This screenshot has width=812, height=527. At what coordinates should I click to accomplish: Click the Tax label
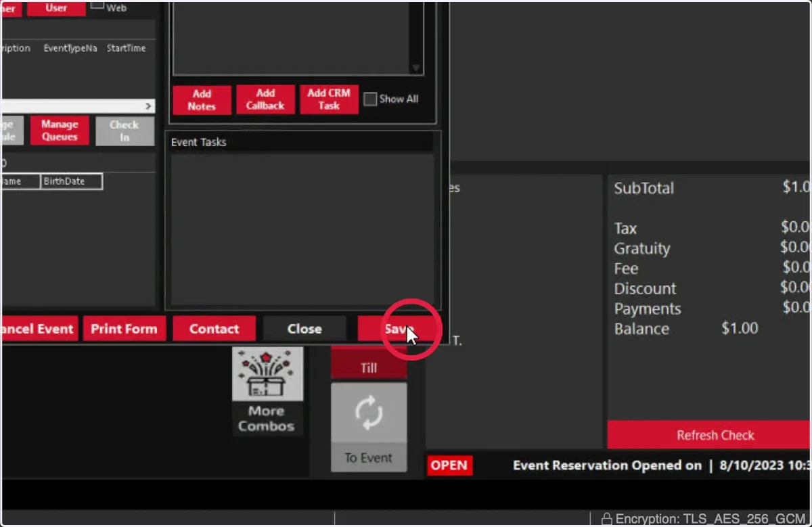[x=625, y=229]
